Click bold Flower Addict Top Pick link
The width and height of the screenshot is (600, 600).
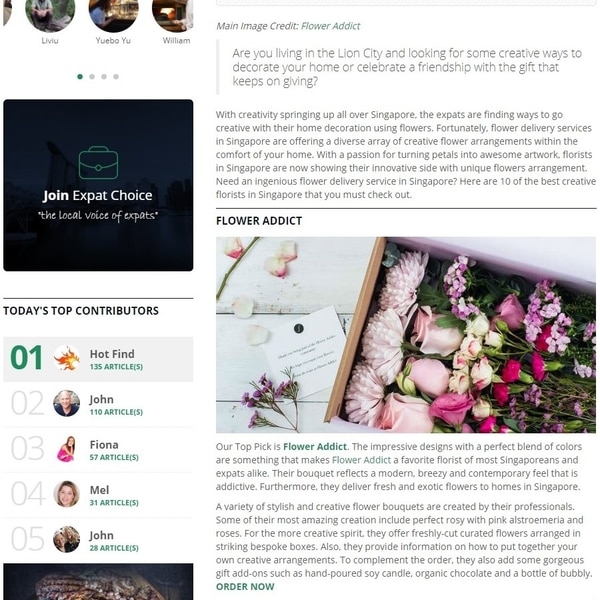point(315,447)
